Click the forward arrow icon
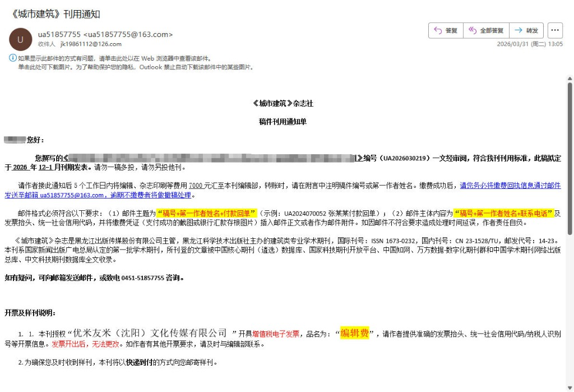The height and width of the screenshot is (392, 574). tap(519, 30)
